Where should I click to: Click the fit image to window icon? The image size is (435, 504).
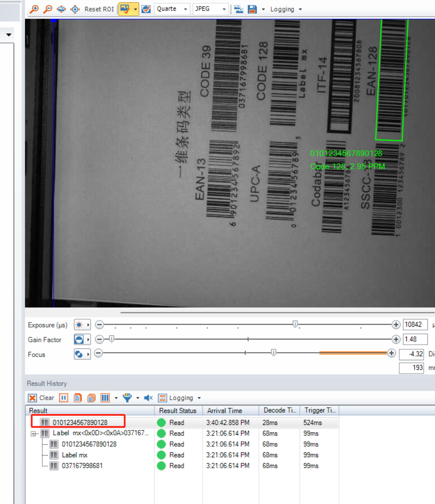point(61,9)
